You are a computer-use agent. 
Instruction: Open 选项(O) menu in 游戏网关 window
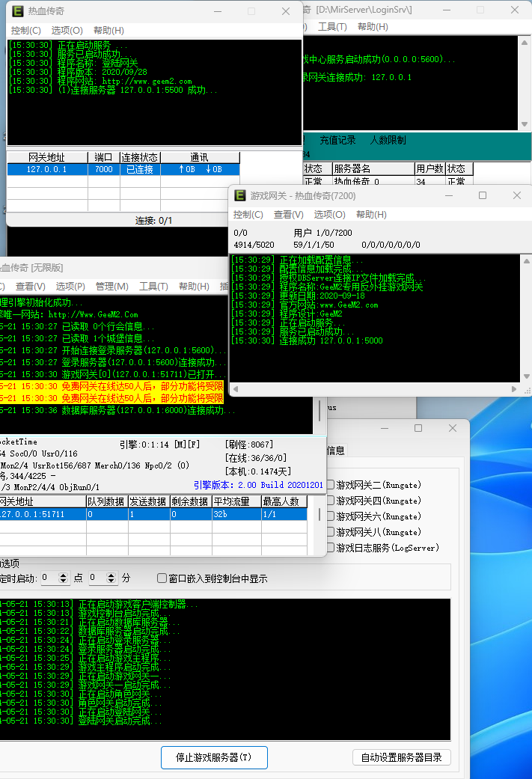click(328, 215)
